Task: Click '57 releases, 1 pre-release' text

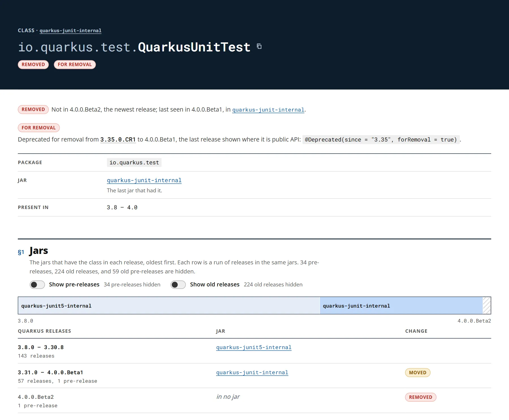Action: [x=57, y=381]
